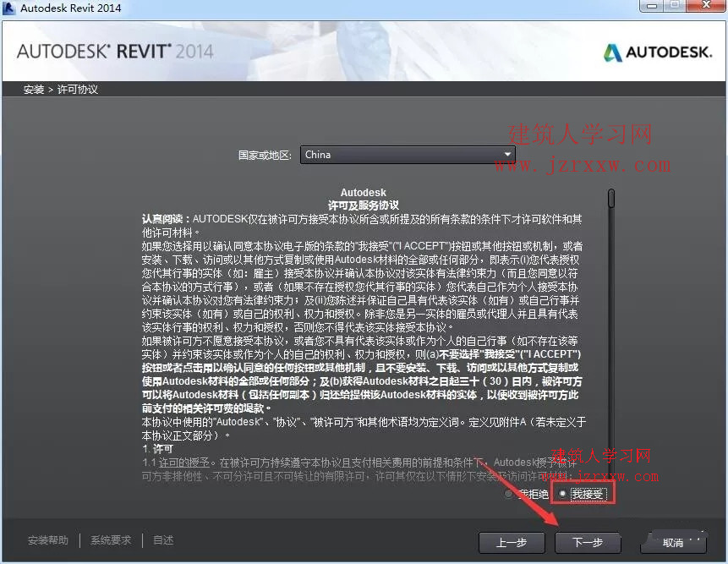Click the license agreement scrollbar thumb
The width and height of the screenshot is (728, 564).
pos(611,198)
